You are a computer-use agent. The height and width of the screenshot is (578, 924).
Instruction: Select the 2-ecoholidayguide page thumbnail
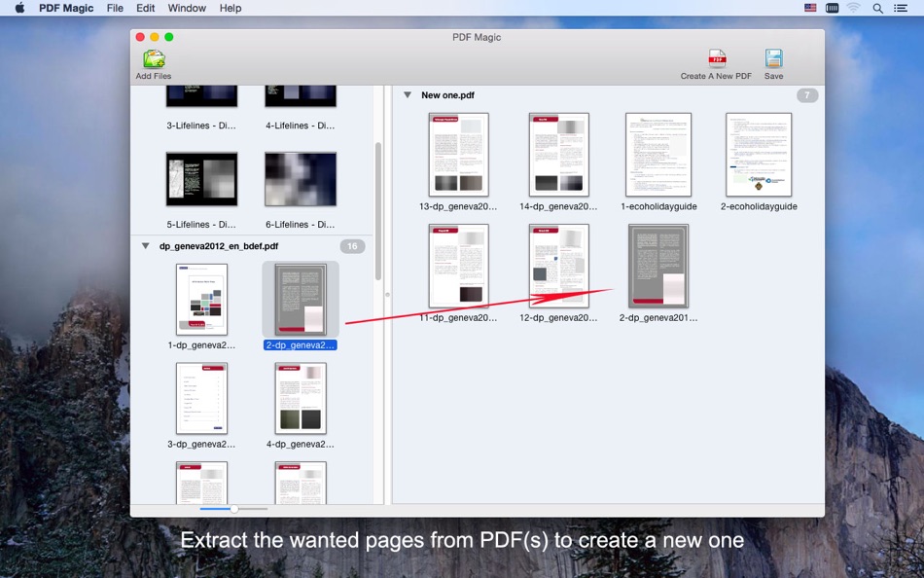coord(759,155)
